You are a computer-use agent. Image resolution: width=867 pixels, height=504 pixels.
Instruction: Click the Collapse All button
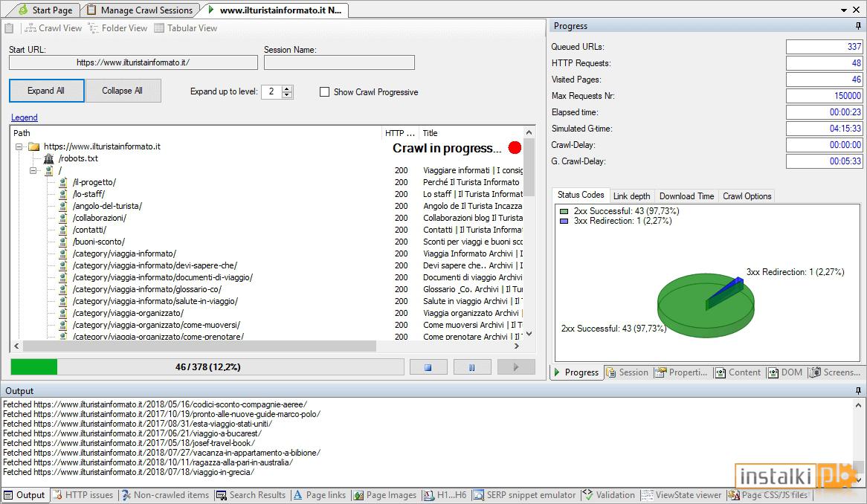click(123, 91)
